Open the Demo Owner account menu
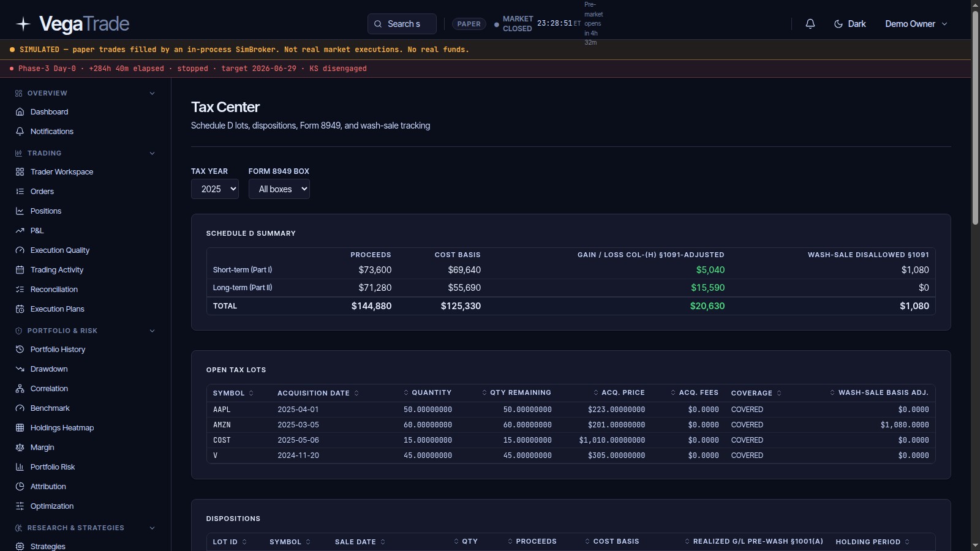This screenshot has height=551, width=980. pyautogui.click(x=916, y=24)
